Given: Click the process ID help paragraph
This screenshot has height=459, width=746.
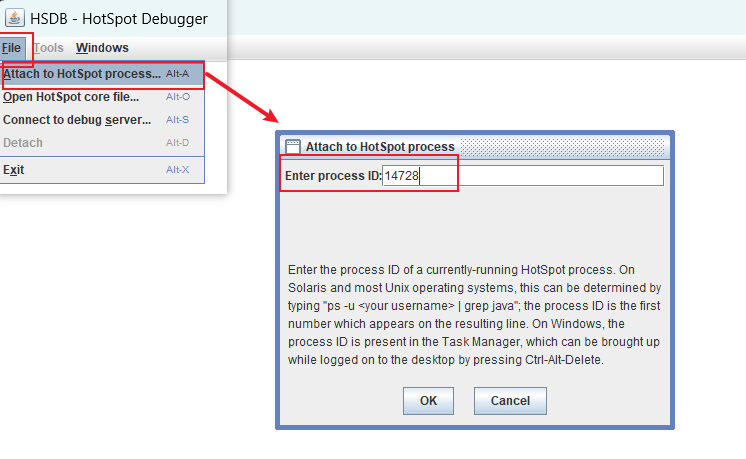Looking at the screenshot, I should [474, 314].
